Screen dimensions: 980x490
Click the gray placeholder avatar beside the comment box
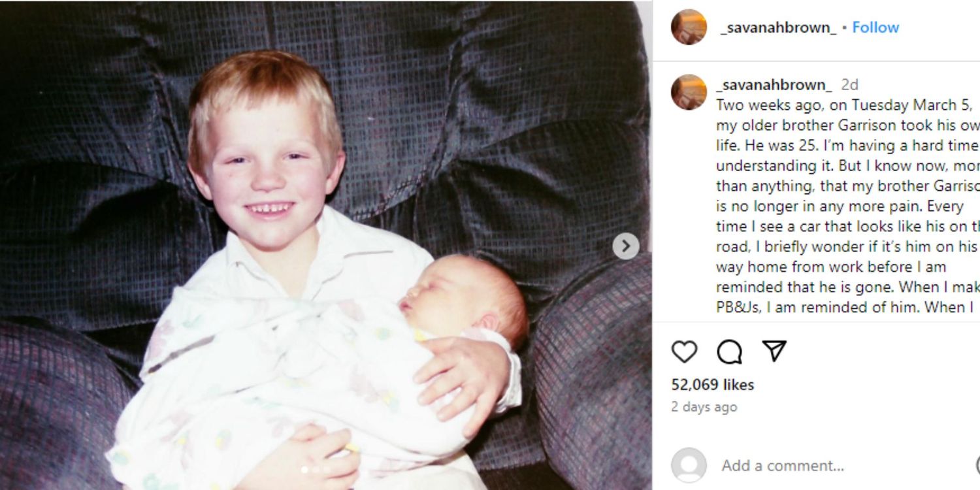coord(689,465)
